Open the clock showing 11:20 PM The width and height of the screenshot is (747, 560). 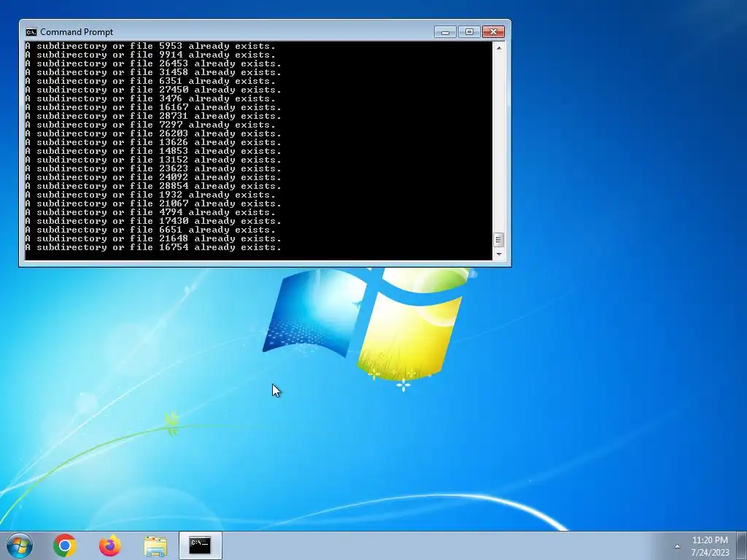point(710,546)
